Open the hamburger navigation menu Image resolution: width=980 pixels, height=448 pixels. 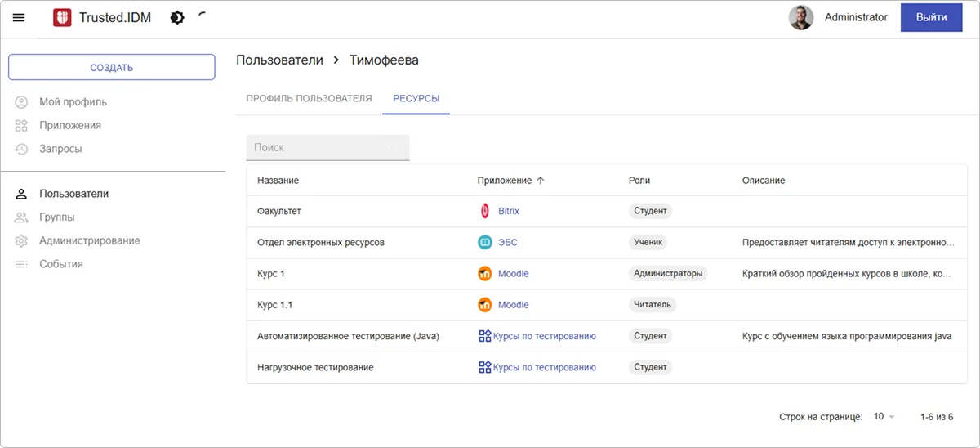pos(19,18)
